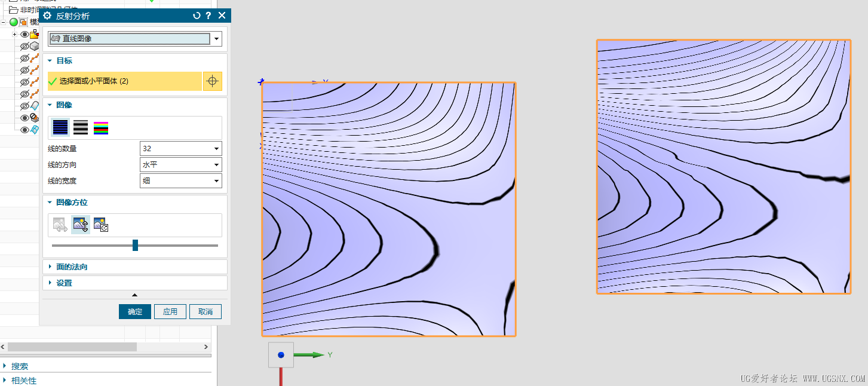Image resolution: width=868 pixels, height=386 pixels.
Task: Choose the rotate image orientation icon
Action: click(101, 225)
